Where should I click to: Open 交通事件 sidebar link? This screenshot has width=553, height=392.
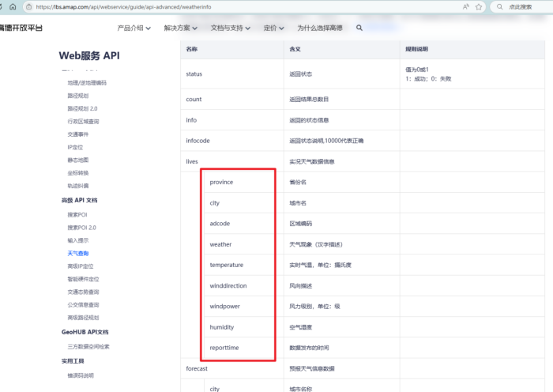coord(78,134)
